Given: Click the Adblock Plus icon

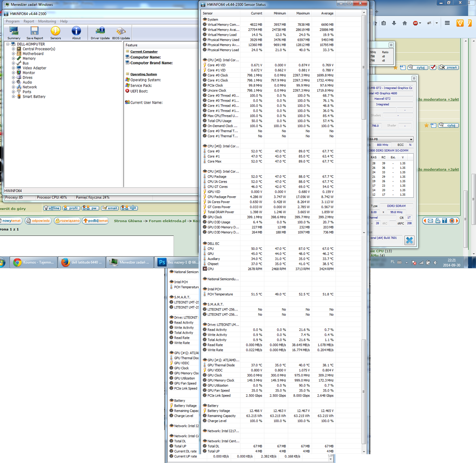Looking at the screenshot, I should pyautogui.click(x=415, y=23).
